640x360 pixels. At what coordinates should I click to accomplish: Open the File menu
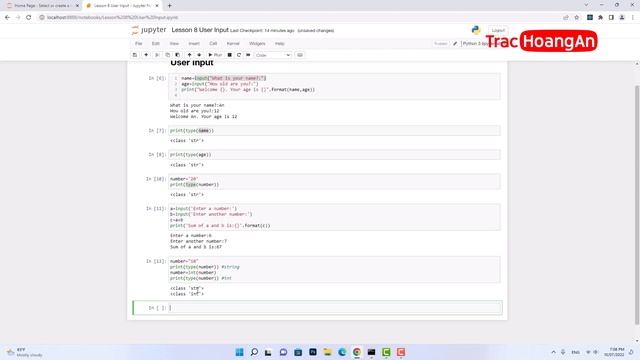(x=139, y=43)
